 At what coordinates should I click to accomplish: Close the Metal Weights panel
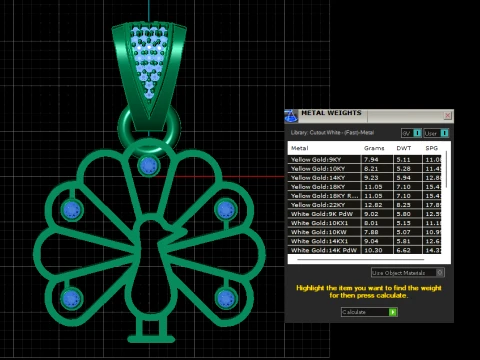(x=447, y=115)
